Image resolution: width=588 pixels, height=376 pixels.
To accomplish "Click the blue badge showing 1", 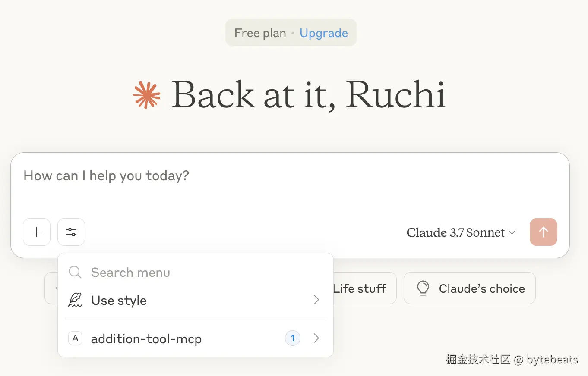I will click(x=293, y=338).
